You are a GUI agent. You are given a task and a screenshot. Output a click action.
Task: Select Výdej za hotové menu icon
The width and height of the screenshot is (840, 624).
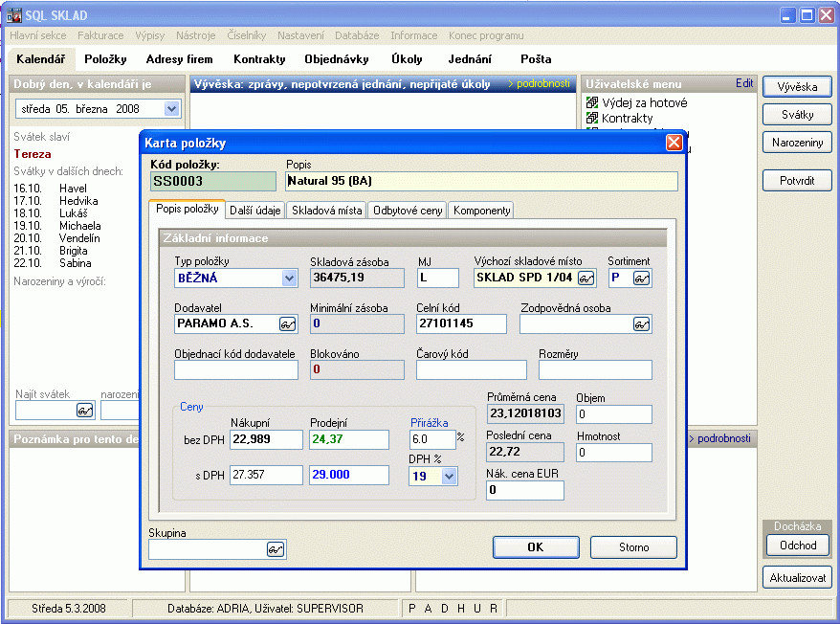pos(592,103)
